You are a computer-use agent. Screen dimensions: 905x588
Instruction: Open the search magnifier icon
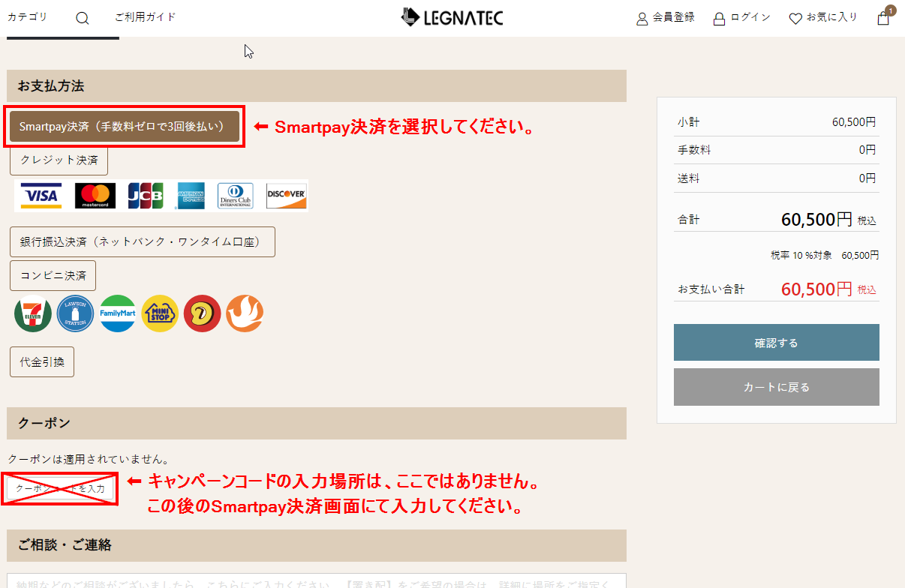coord(83,18)
